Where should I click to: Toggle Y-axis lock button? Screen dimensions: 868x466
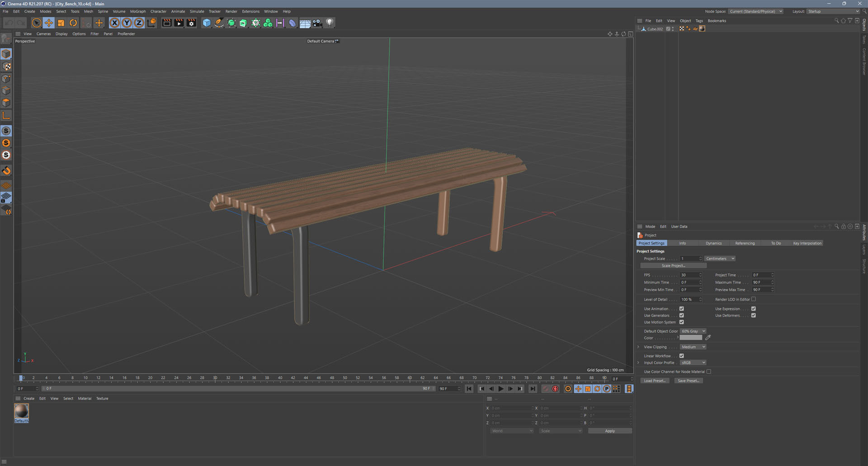pyautogui.click(x=127, y=23)
